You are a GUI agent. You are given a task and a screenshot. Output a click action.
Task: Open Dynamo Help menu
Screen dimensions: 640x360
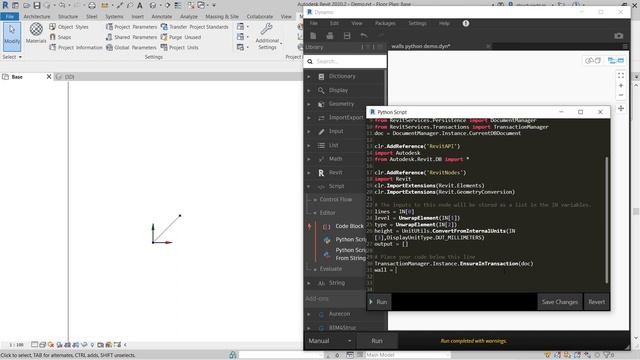(x=444, y=23)
